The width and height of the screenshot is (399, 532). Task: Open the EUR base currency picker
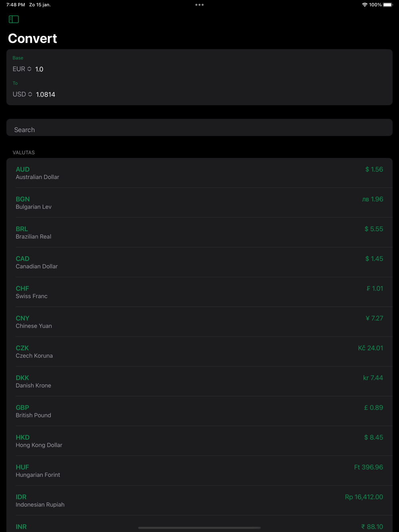pos(22,69)
